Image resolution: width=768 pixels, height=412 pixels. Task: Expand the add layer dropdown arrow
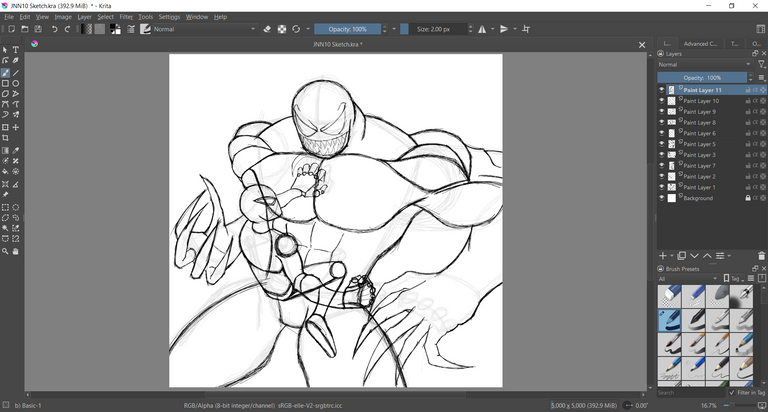pos(672,256)
